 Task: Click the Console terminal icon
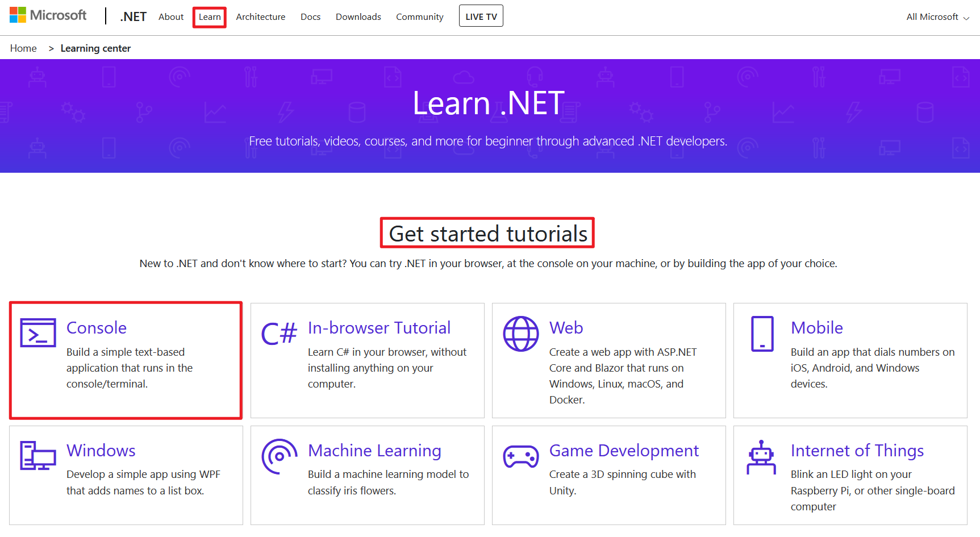pyautogui.click(x=38, y=332)
